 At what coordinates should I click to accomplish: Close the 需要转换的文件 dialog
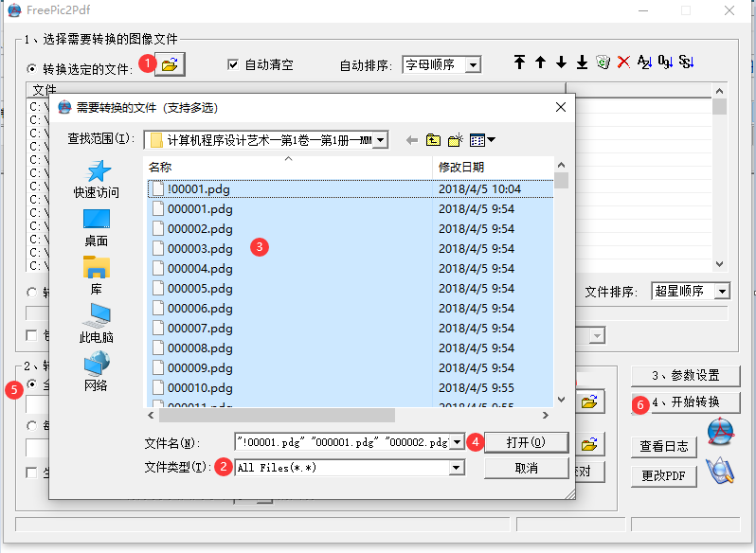pyautogui.click(x=561, y=107)
